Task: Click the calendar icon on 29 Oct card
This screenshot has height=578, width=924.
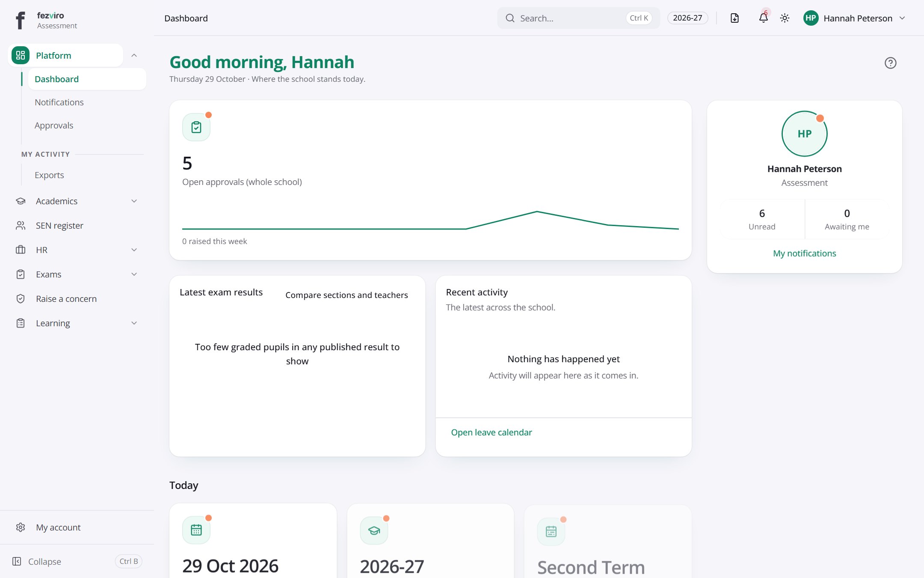Action: [196, 530]
